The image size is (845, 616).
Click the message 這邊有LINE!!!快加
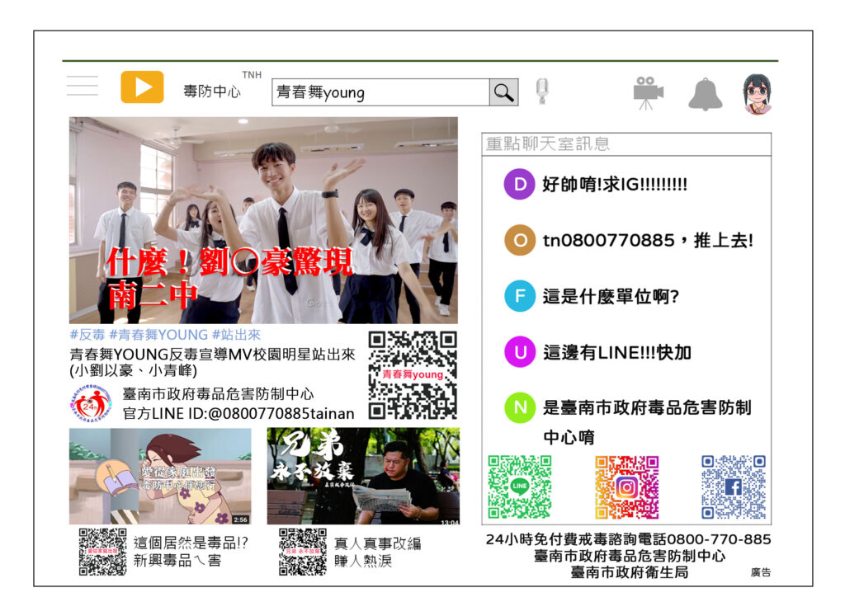(617, 352)
